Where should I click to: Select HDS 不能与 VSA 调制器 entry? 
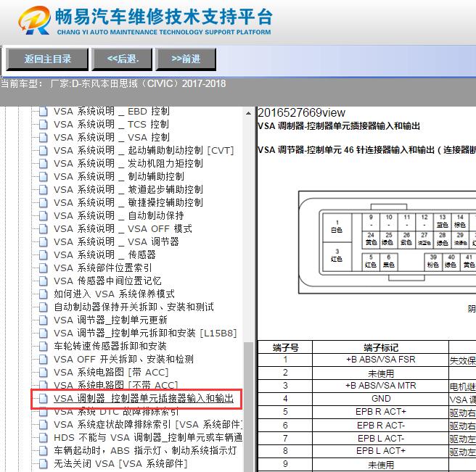click(x=148, y=437)
